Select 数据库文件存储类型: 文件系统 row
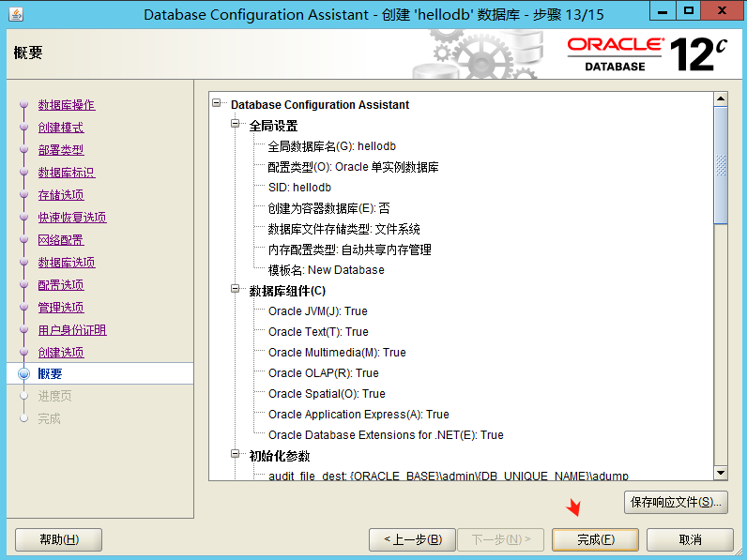 point(344,229)
